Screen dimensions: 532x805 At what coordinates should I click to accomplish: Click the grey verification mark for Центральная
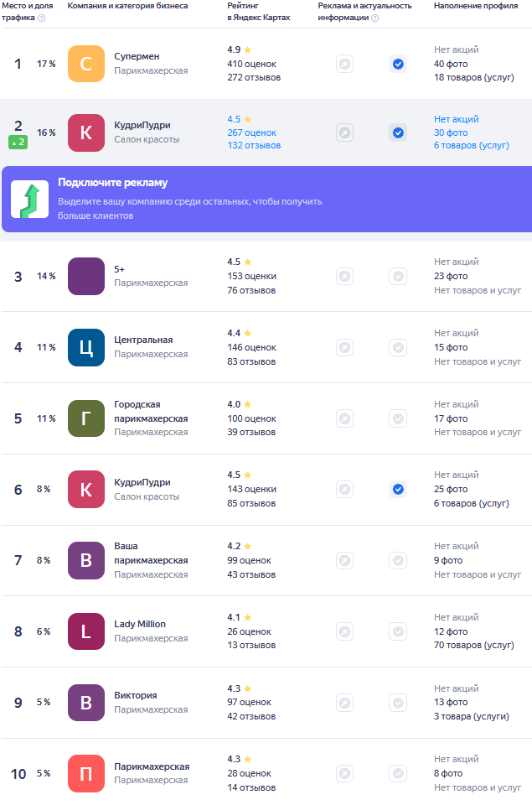tap(398, 347)
